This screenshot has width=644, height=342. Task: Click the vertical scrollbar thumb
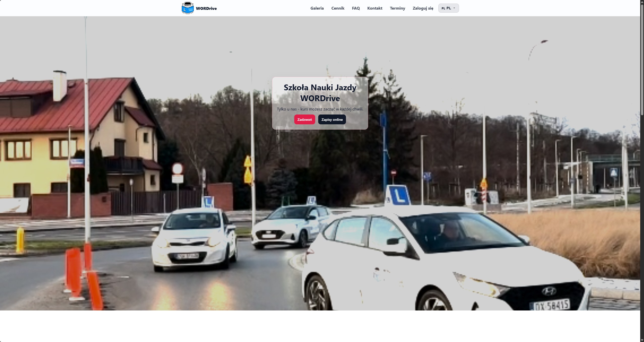[x=642, y=60]
